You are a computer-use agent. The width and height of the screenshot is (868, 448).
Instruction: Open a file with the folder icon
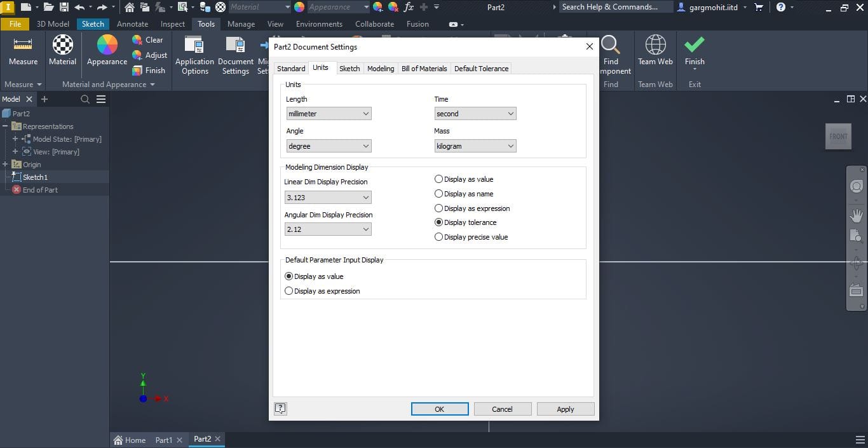48,7
